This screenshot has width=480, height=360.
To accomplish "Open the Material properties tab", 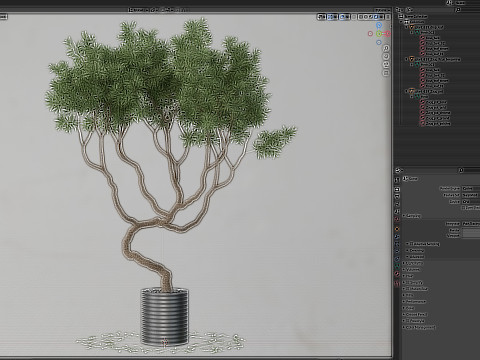I will (397, 274).
